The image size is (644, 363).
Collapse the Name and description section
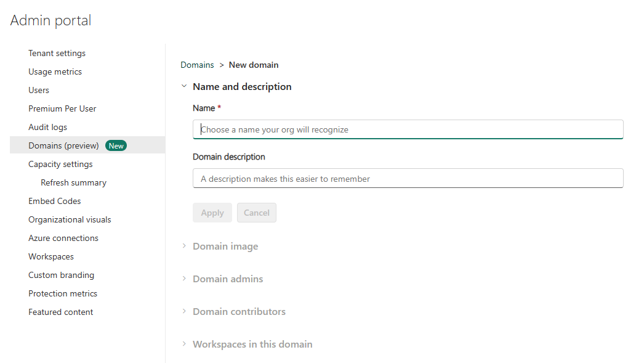pyautogui.click(x=184, y=86)
